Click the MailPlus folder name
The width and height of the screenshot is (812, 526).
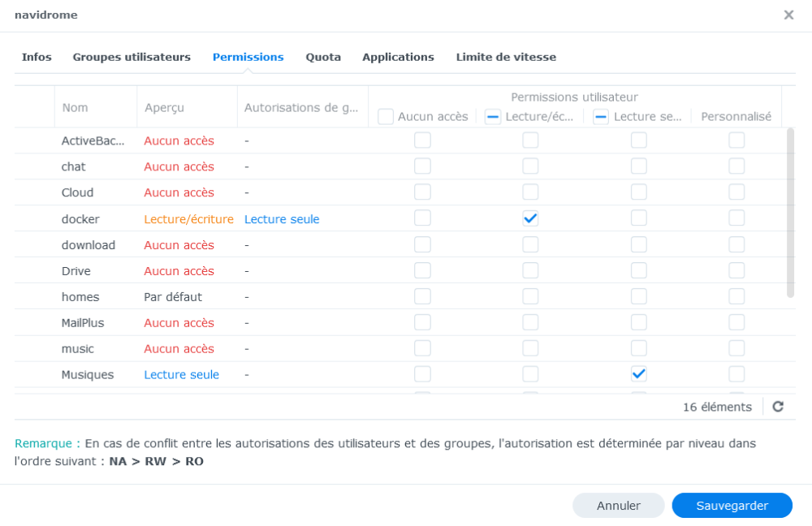click(83, 323)
